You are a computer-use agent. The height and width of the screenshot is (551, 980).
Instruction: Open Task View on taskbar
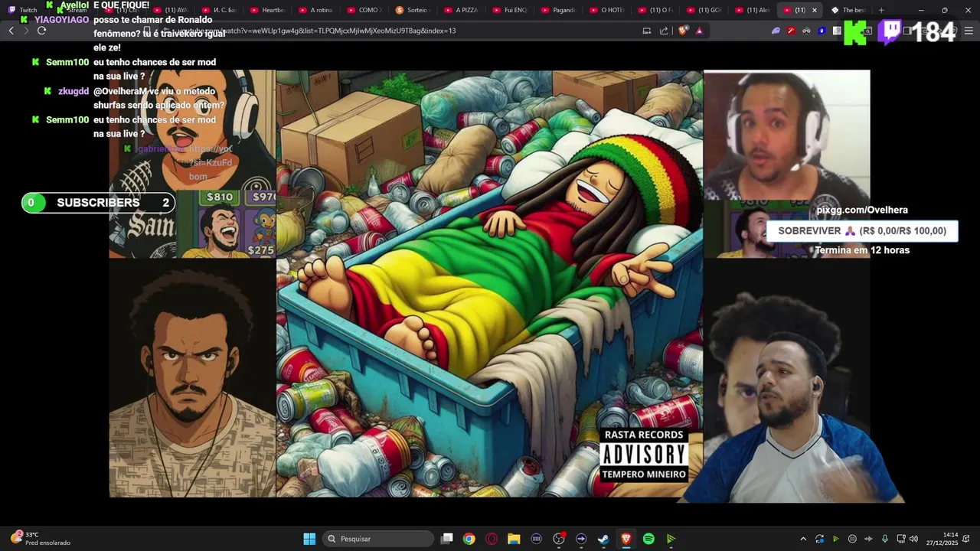tap(447, 539)
